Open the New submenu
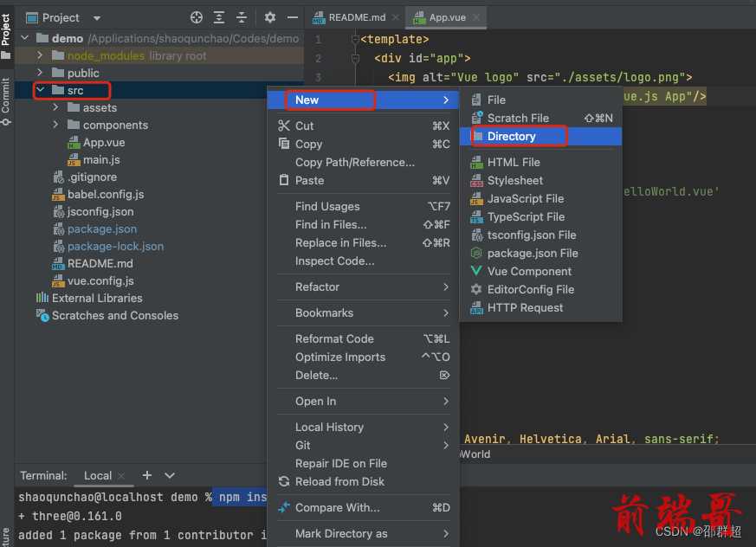 pos(363,100)
